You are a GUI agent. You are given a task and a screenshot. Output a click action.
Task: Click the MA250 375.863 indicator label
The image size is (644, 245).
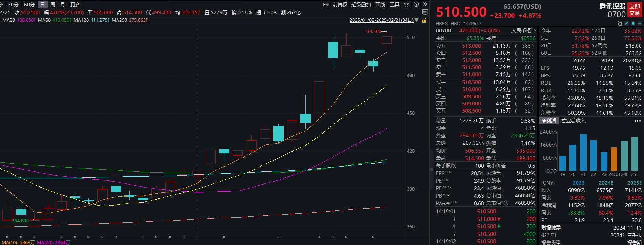point(130,20)
